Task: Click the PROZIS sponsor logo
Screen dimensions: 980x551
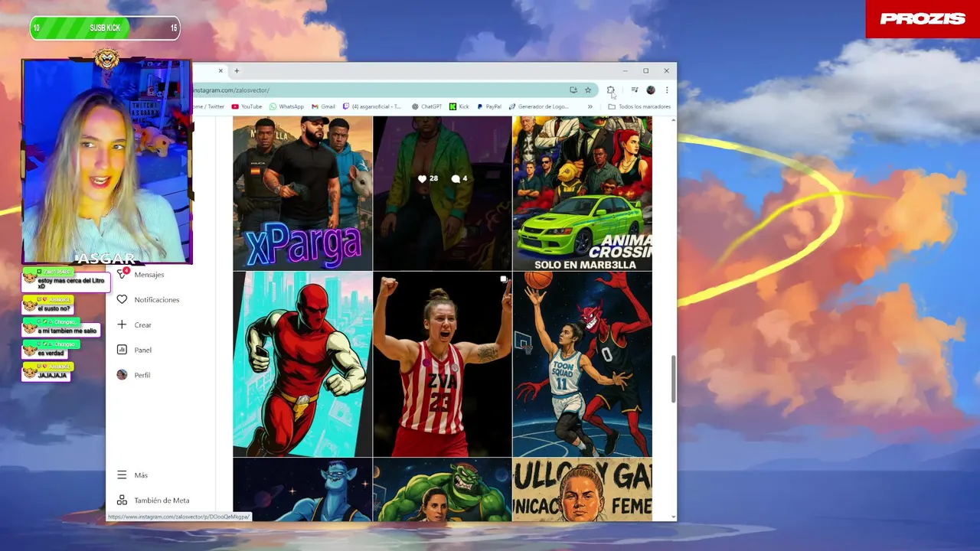Action: [x=923, y=19]
